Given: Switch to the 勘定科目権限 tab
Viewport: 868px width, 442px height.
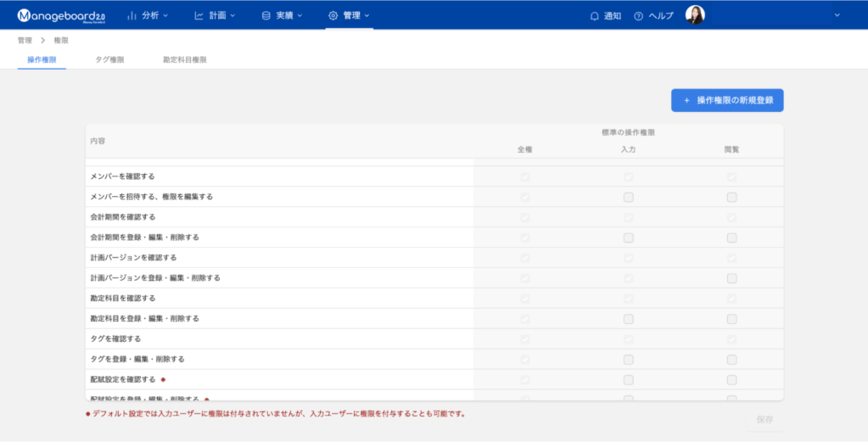Looking at the screenshot, I should pyautogui.click(x=184, y=60).
